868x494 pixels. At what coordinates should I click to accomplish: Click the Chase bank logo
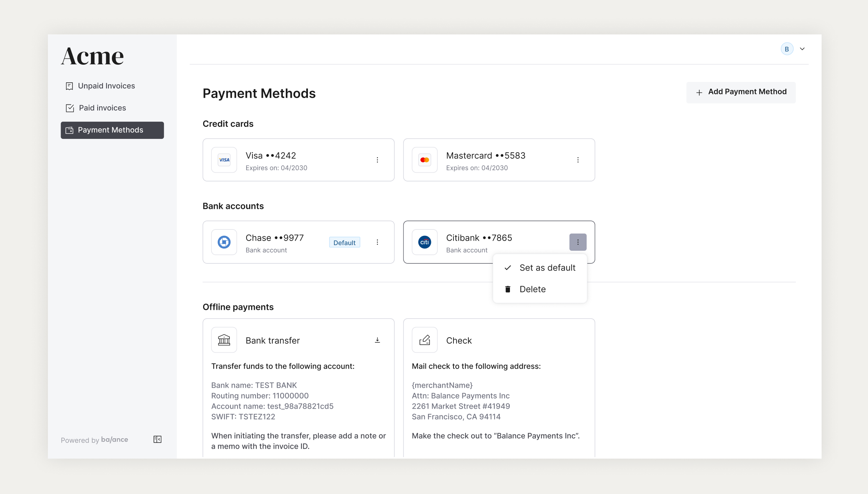[224, 242]
